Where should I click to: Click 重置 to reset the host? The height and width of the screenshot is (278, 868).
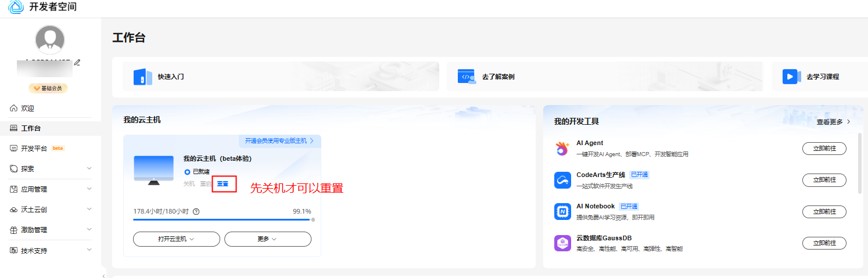click(223, 183)
